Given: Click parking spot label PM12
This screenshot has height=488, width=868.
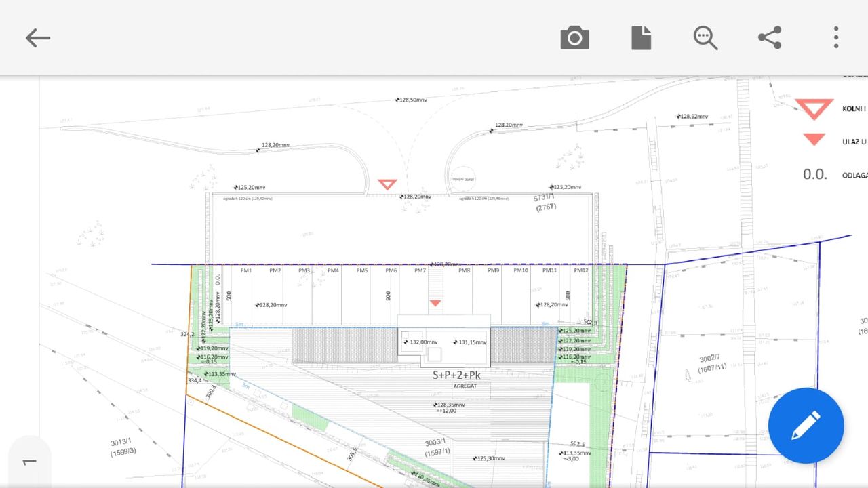Looking at the screenshot, I should tap(580, 270).
